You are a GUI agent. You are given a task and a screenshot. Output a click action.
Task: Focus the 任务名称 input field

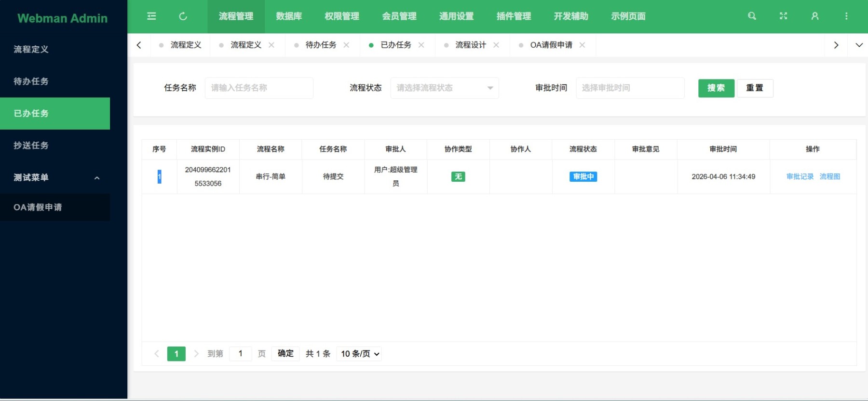coord(259,88)
